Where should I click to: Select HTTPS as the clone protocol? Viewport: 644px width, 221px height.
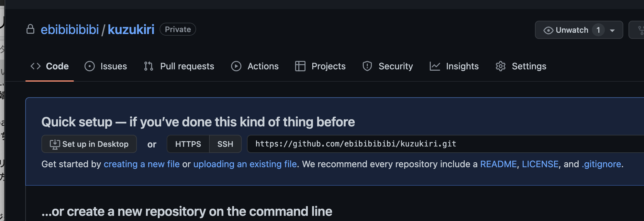coord(188,144)
